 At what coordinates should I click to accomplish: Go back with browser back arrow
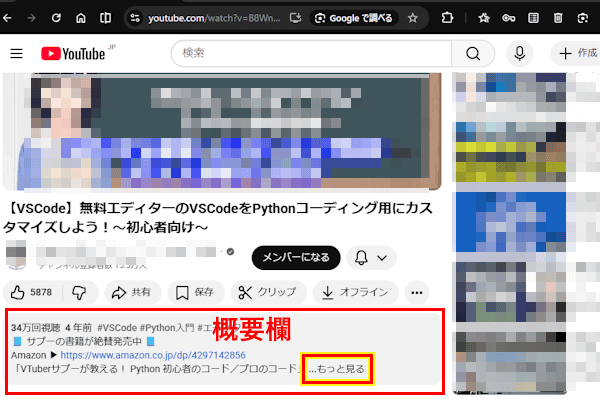(7, 18)
